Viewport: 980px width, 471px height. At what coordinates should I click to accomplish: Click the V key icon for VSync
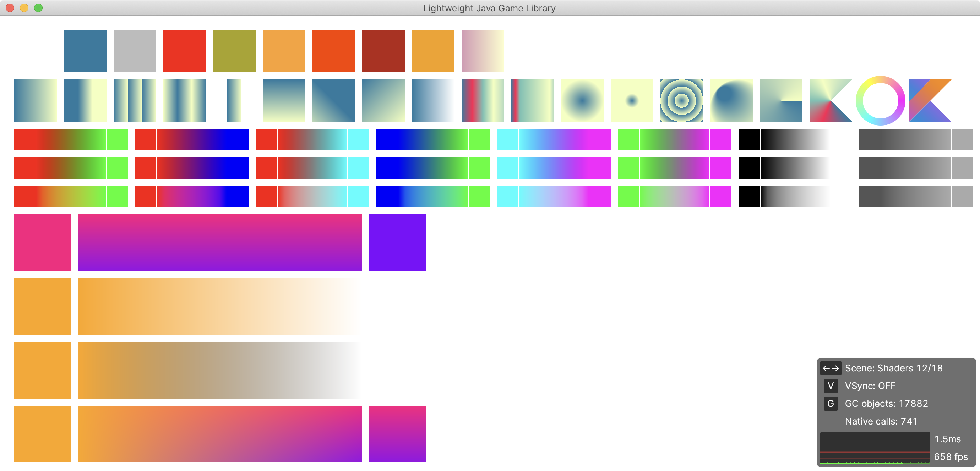pos(830,386)
